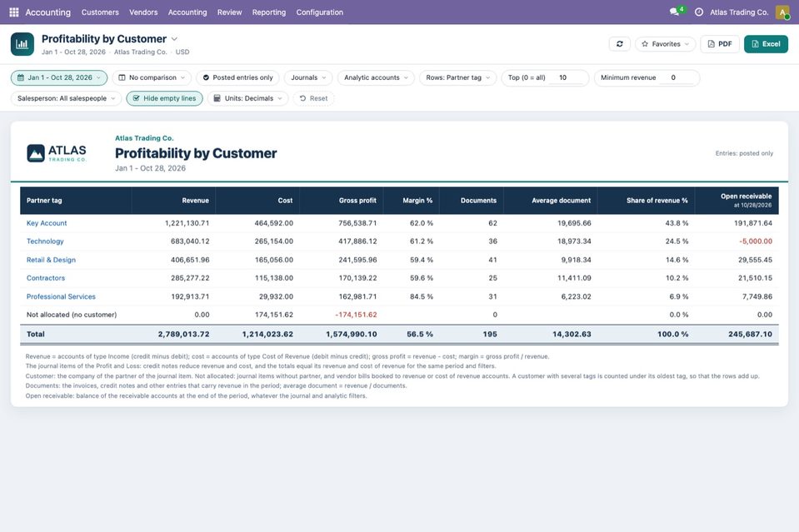Click Key Account revenue 1,221,130.71

pos(187,223)
